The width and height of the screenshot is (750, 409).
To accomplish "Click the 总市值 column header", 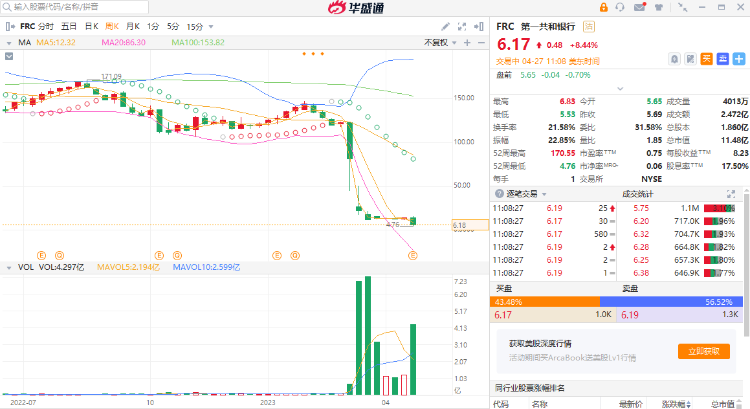I will click(722, 404).
